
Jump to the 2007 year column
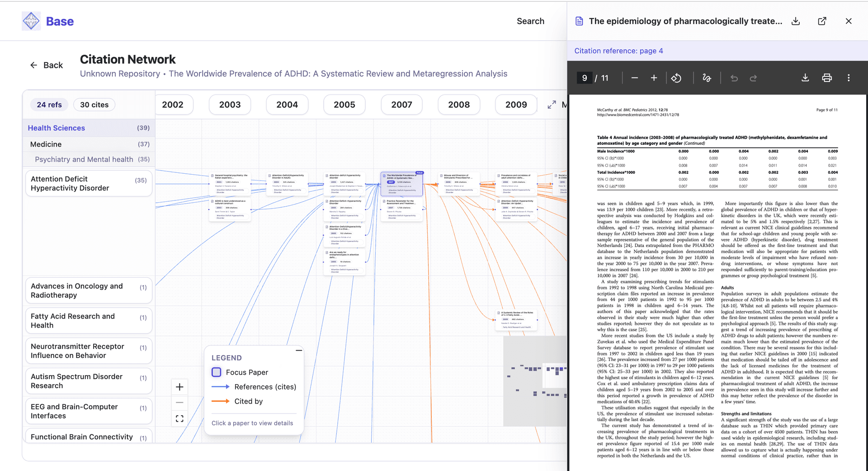coord(401,105)
